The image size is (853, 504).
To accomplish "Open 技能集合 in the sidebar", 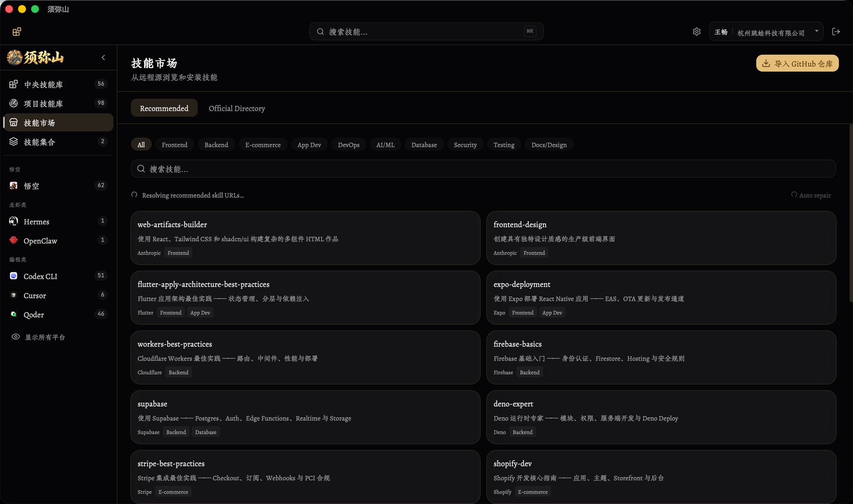I will (x=58, y=142).
